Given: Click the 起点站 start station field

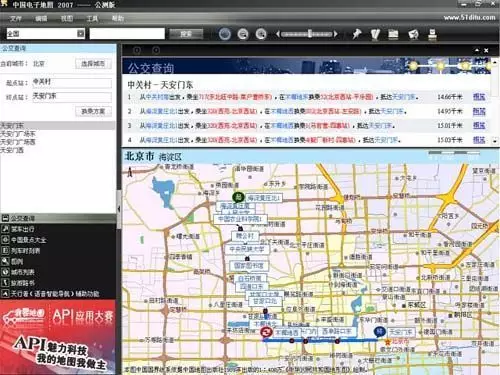Looking at the screenshot, I should pos(72,83).
